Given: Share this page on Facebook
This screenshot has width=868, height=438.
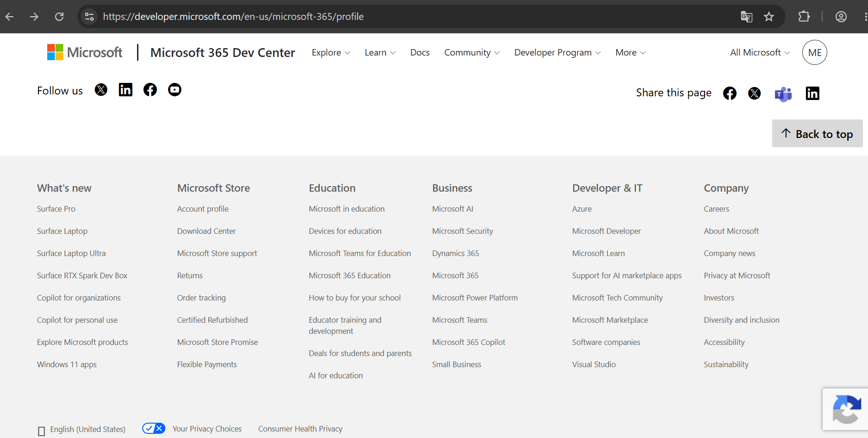Looking at the screenshot, I should [730, 94].
